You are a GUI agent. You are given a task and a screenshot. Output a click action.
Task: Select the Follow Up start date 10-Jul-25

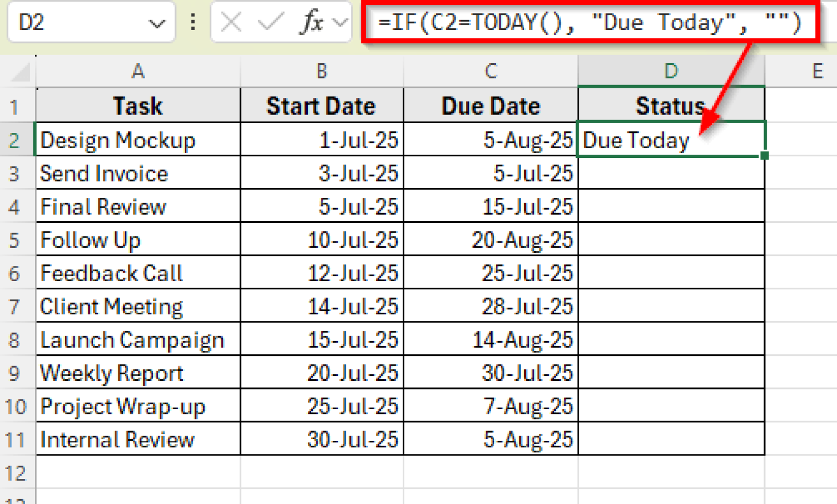pyautogui.click(x=321, y=240)
